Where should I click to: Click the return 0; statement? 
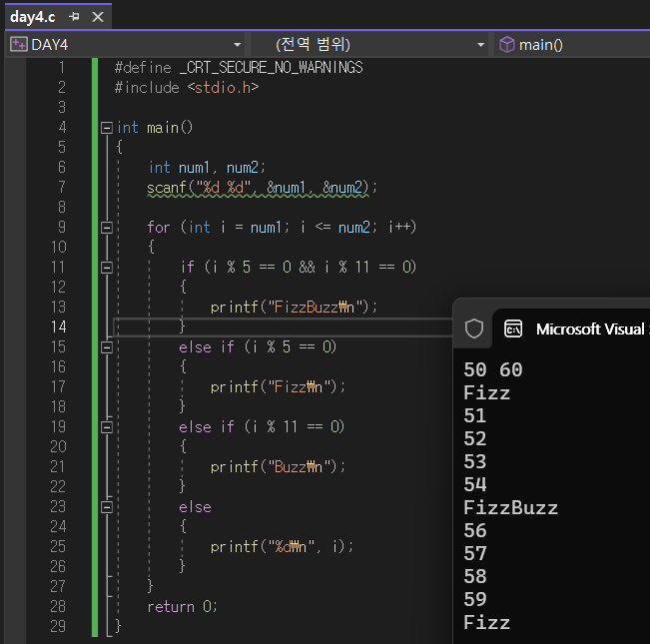(x=183, y=607)
